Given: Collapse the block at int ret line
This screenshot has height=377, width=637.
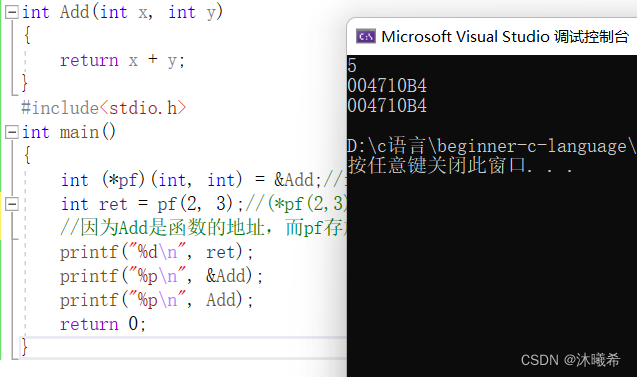Looking at the screenshot, I should (11, 204).
